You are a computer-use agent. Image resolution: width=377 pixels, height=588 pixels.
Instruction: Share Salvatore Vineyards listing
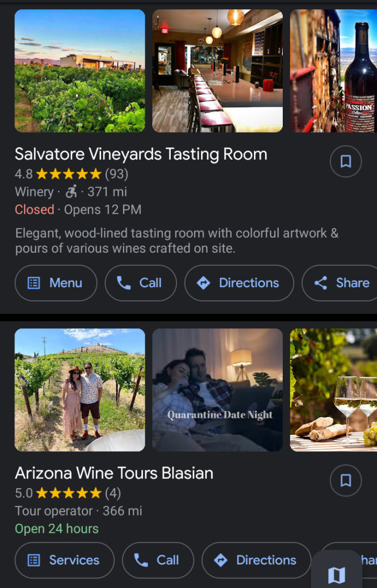tap(341, 283)
